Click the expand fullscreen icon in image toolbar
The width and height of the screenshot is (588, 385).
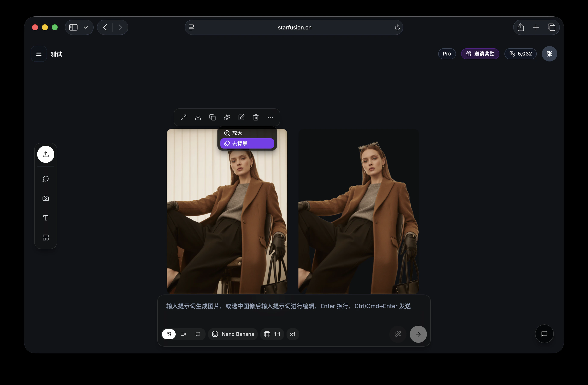point(183,117)
